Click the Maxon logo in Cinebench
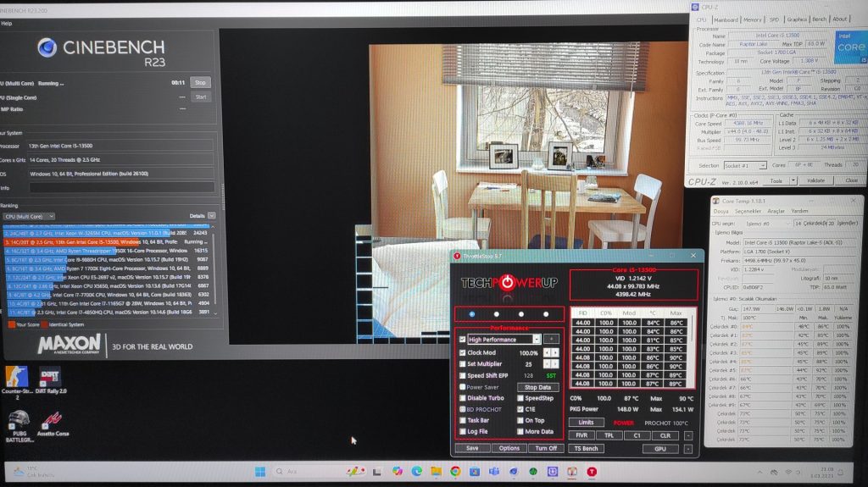This screenshot has height=487, width=868. (x=70, y=344)
